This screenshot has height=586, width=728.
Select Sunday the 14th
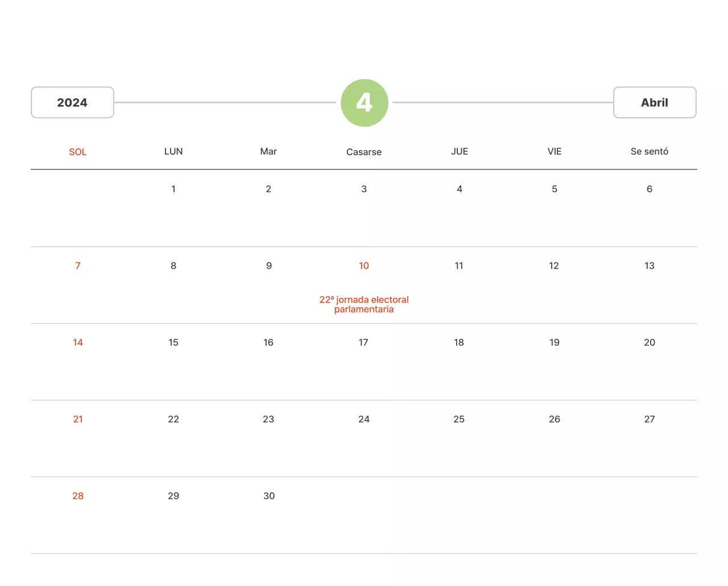[78, 342]
